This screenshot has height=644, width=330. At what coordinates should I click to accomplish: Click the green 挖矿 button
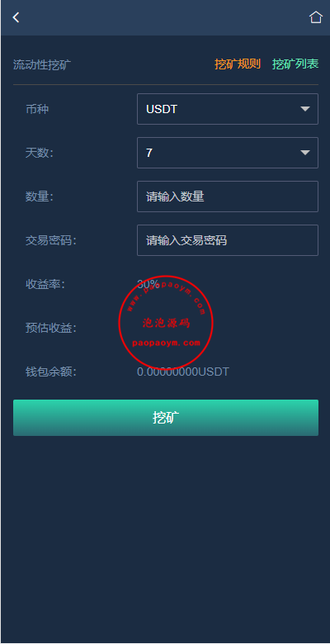click(x=166, y=418)
